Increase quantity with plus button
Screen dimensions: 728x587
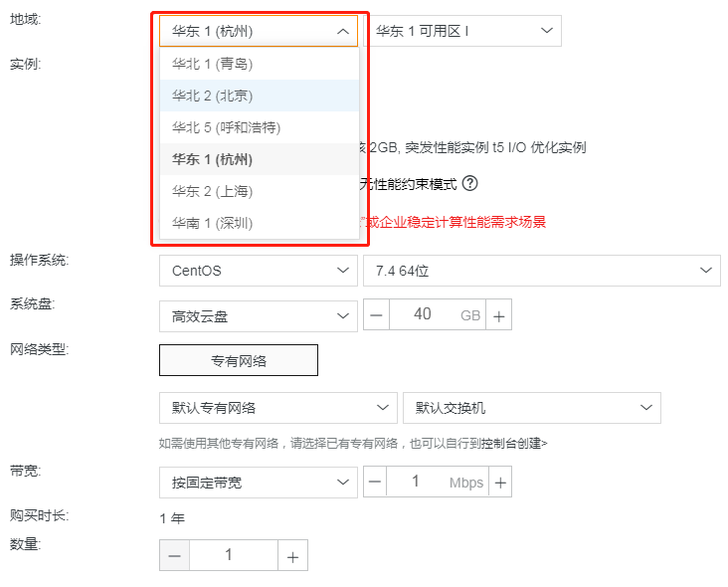click(x=292, y=556)
